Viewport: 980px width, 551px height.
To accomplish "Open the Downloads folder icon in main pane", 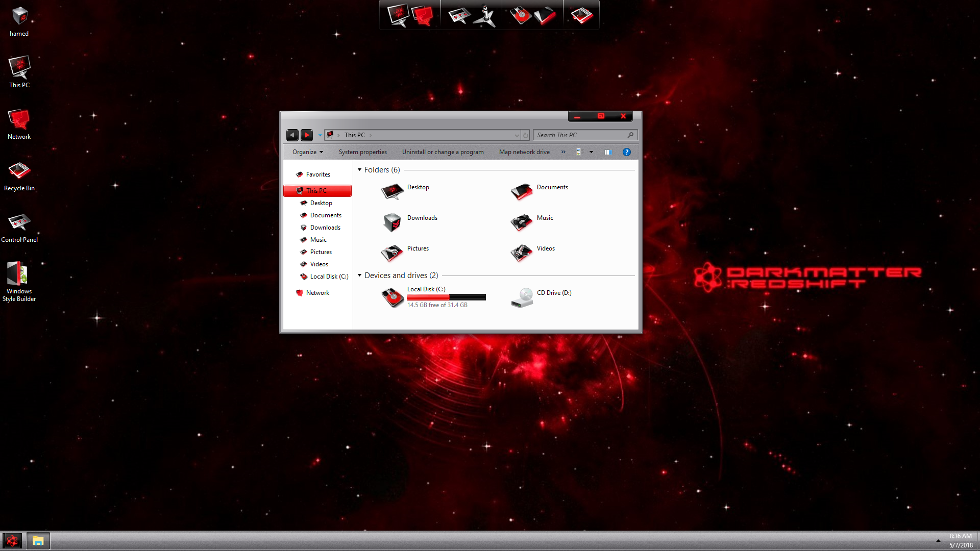I will [392, 222].
